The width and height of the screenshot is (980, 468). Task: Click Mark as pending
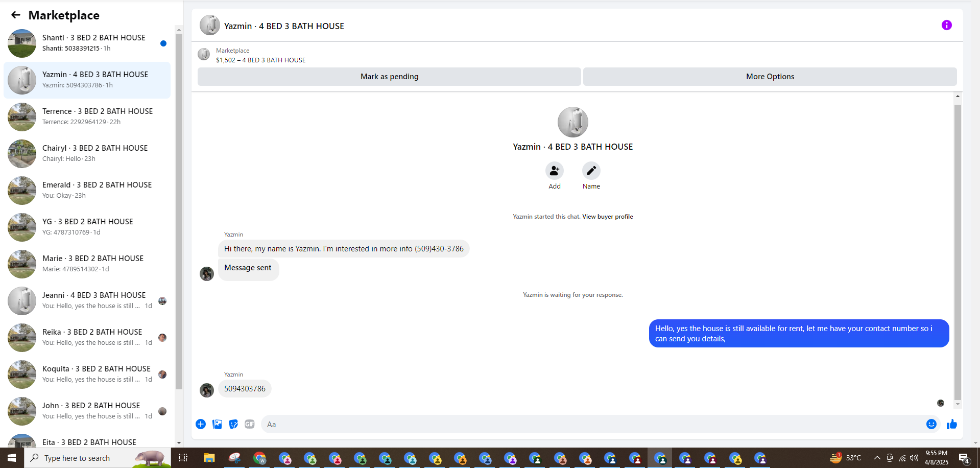pyautogui.click(x=389, y=77)
